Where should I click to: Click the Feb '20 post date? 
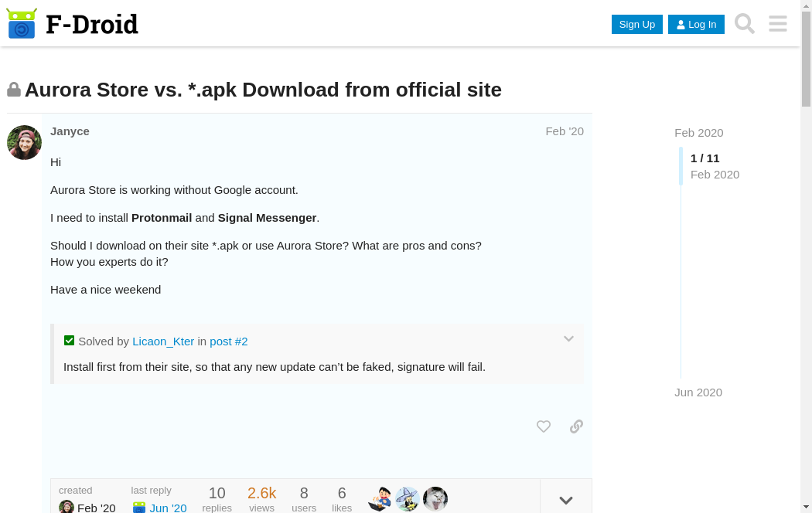[565, 131]
